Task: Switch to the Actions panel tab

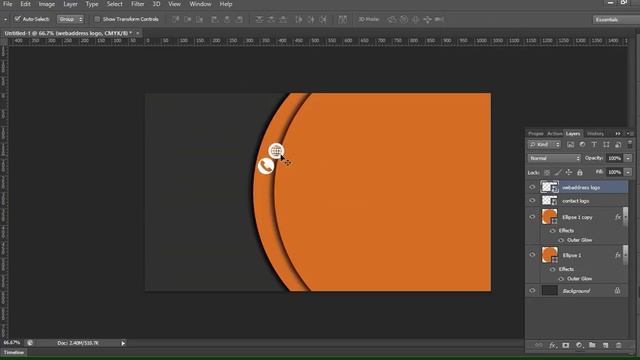Action: pos(555,133)
